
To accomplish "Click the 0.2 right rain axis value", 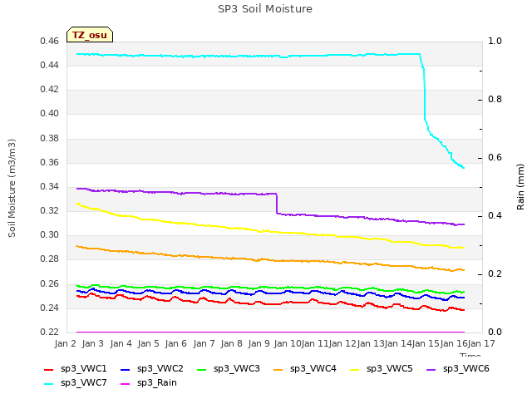I will coord(495,274).
